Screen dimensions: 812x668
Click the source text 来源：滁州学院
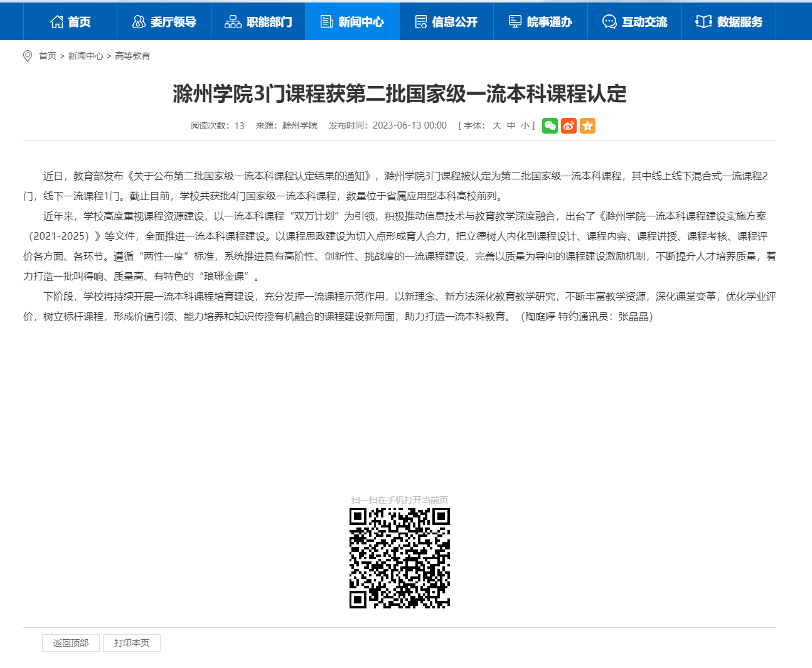point(287,125)
